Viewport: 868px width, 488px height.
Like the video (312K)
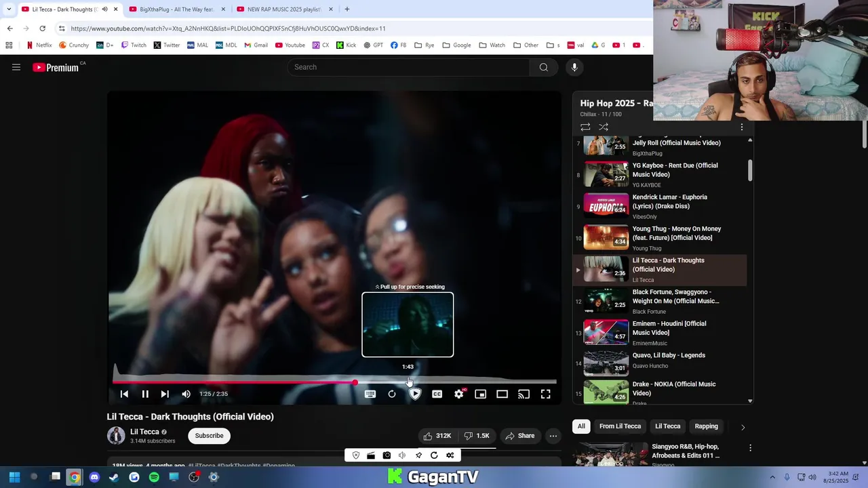pyautogui.click(x=437, y=436)
